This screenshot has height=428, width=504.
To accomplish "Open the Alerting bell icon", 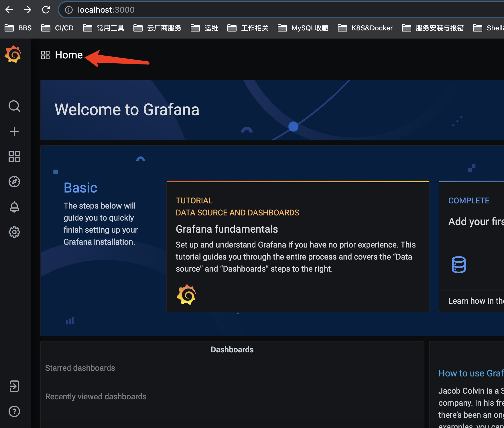I will coord(14,207).
